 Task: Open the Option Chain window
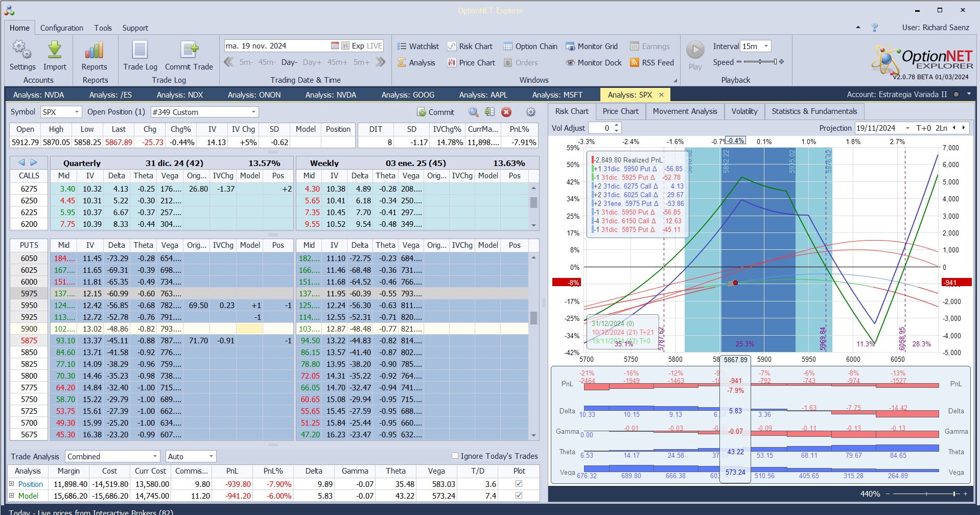(530, 46)
